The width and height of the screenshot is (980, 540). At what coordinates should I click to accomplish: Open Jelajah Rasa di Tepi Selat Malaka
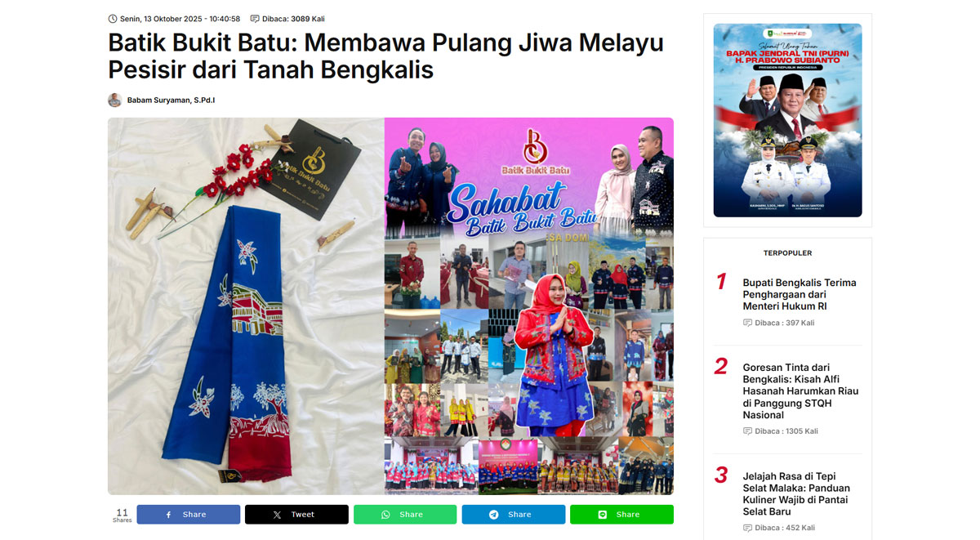(796, 494)
